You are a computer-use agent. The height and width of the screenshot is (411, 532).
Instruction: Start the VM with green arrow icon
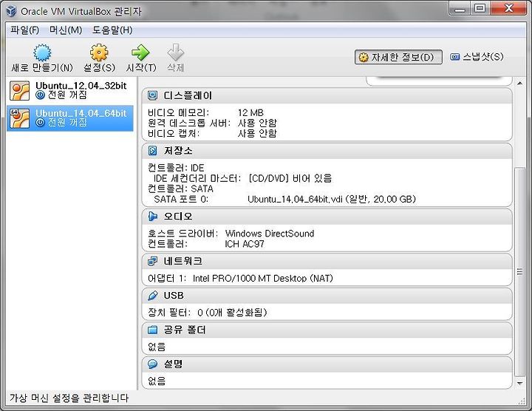(x=140, y=52)
